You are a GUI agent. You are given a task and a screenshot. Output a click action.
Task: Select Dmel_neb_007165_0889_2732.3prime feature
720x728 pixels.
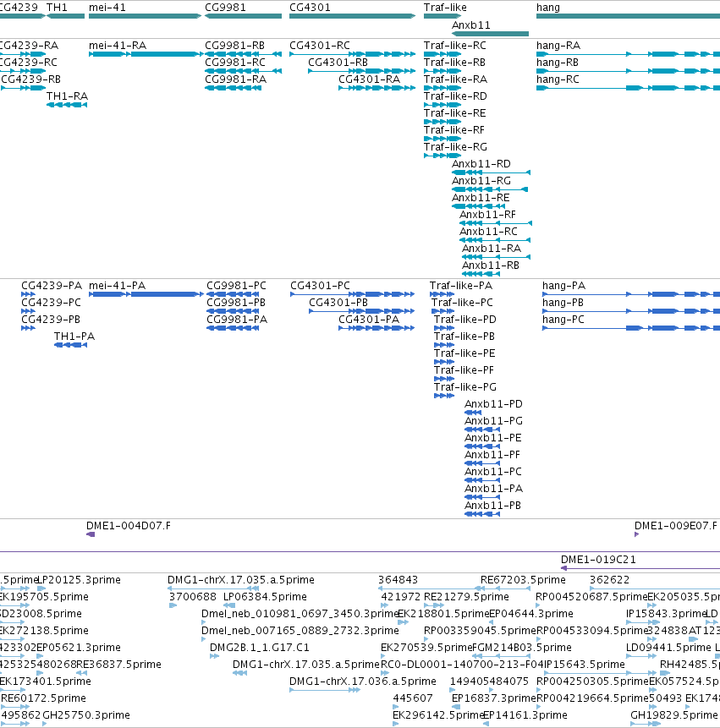(x=300, y=631)
